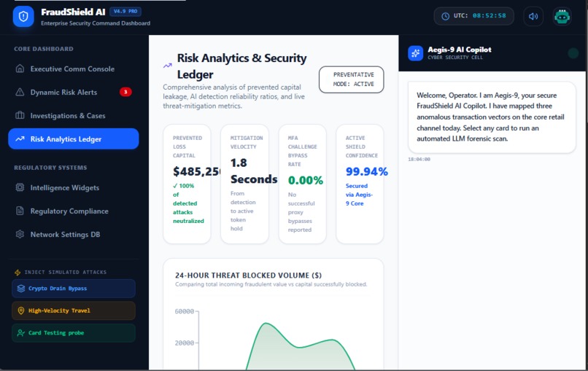Click the trend arrow icon in Risk Analytics Ledger item

pyautogui.click(x=20, y=139)
